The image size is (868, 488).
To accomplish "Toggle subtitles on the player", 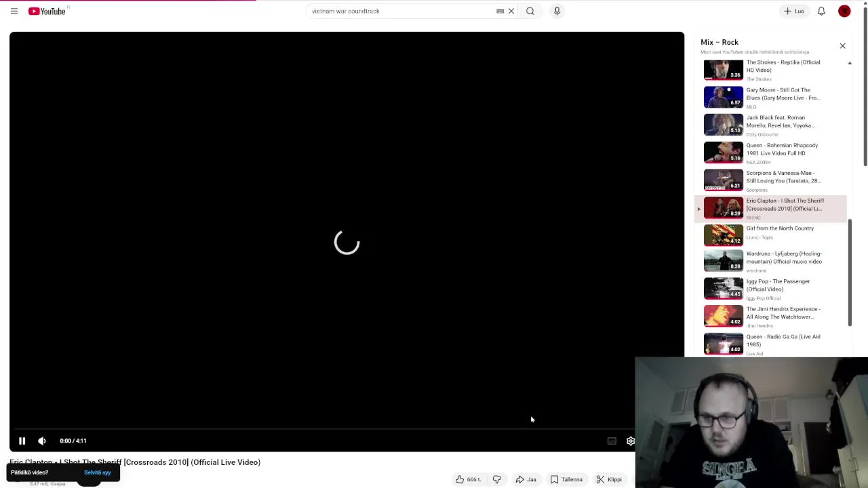I will point(612,441).
